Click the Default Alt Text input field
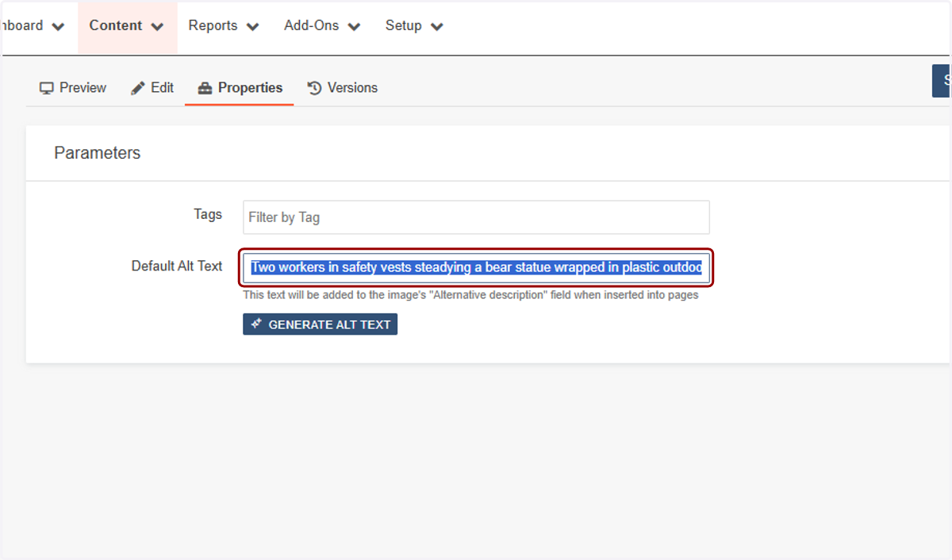The width and height of the screenshot is (952, 560). [476, 268]
